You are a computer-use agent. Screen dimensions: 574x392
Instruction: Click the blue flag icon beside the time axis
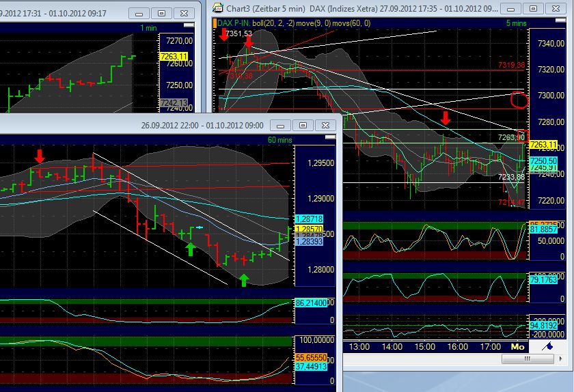tap(548, 346)
